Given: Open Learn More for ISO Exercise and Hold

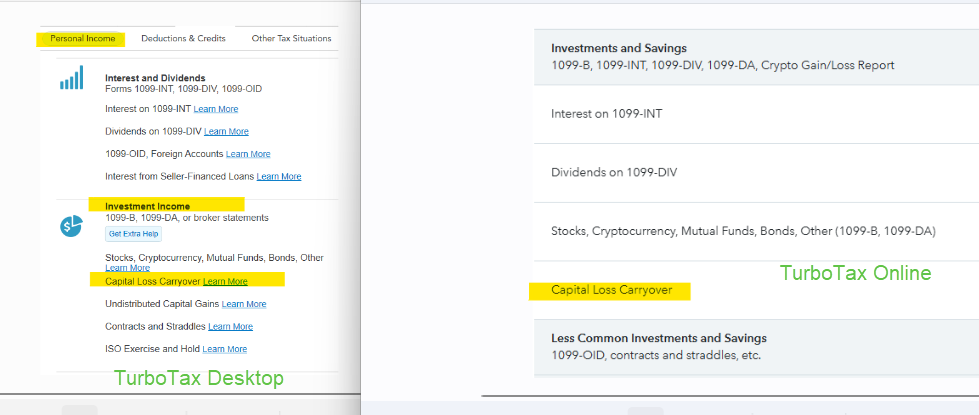Looking at the screenshot, I should point(225,349).
